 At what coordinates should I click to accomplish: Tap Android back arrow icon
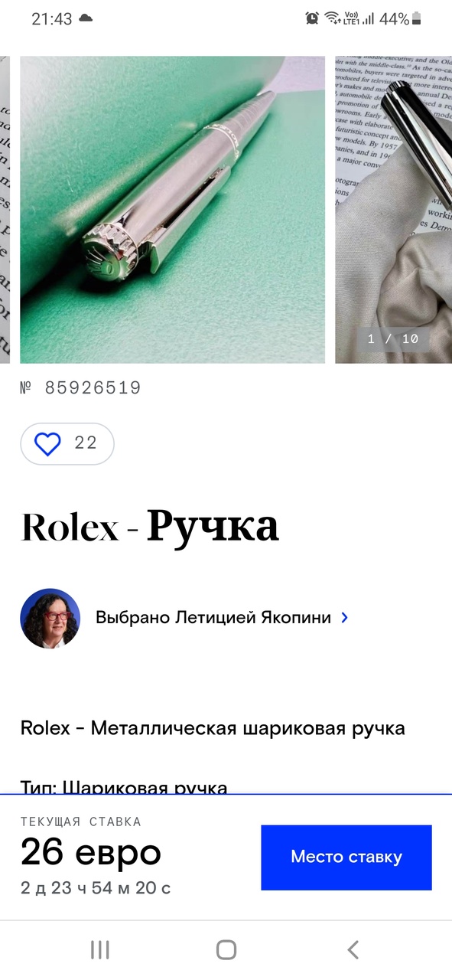click(353, 950)
